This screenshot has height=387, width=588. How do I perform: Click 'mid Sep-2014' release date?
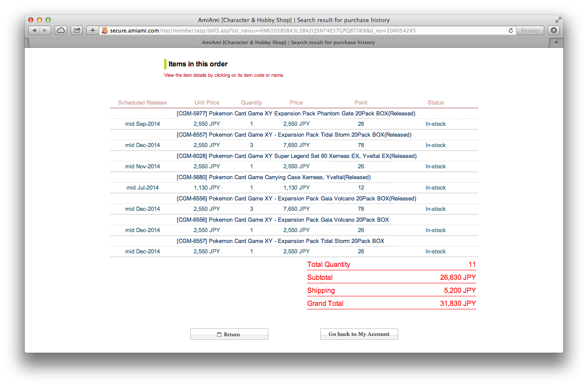tap(143, 124)
